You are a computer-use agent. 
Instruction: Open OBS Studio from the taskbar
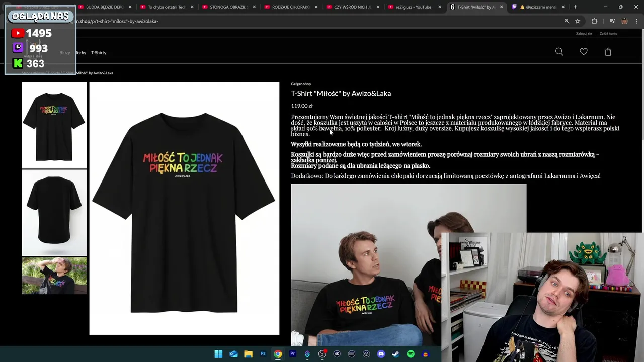click(x=322, y=354)
